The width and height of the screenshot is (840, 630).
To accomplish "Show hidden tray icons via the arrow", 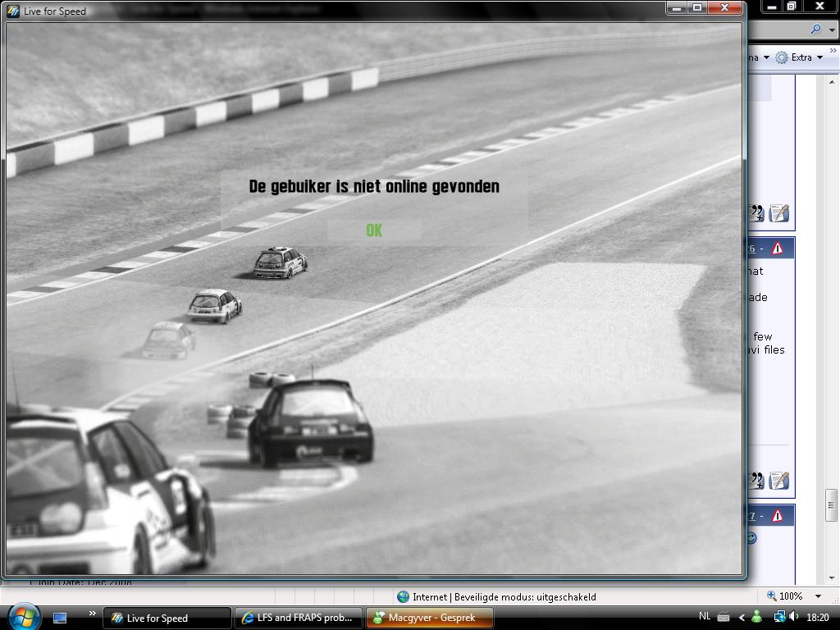I will [742, 618].
